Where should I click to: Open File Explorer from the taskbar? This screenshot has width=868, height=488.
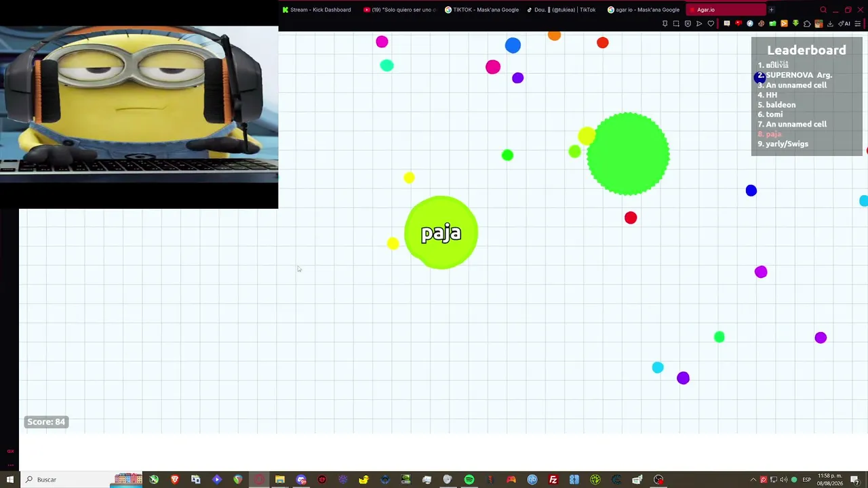(280, 480)
